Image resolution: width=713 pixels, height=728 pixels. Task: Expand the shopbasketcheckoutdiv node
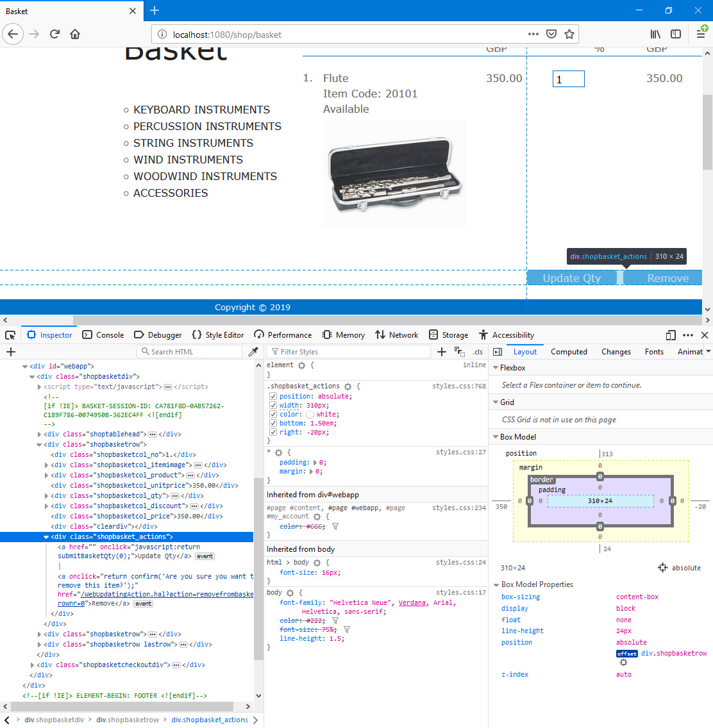32,665
